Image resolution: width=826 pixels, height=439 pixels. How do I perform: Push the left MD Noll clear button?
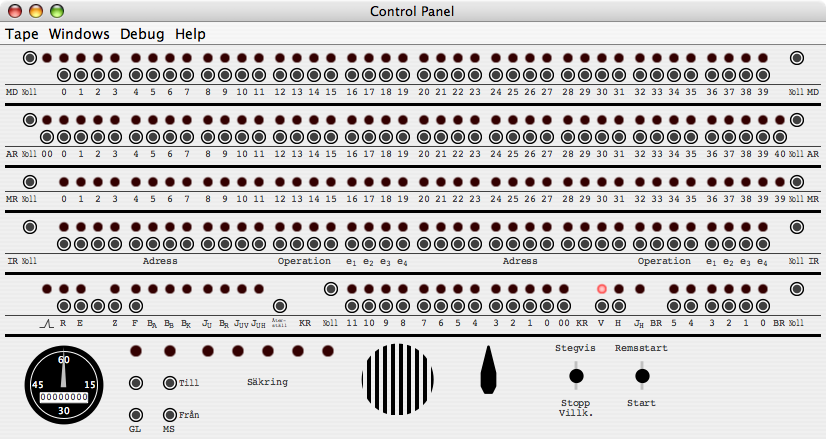pyautogui.click(x=30, y=58)
